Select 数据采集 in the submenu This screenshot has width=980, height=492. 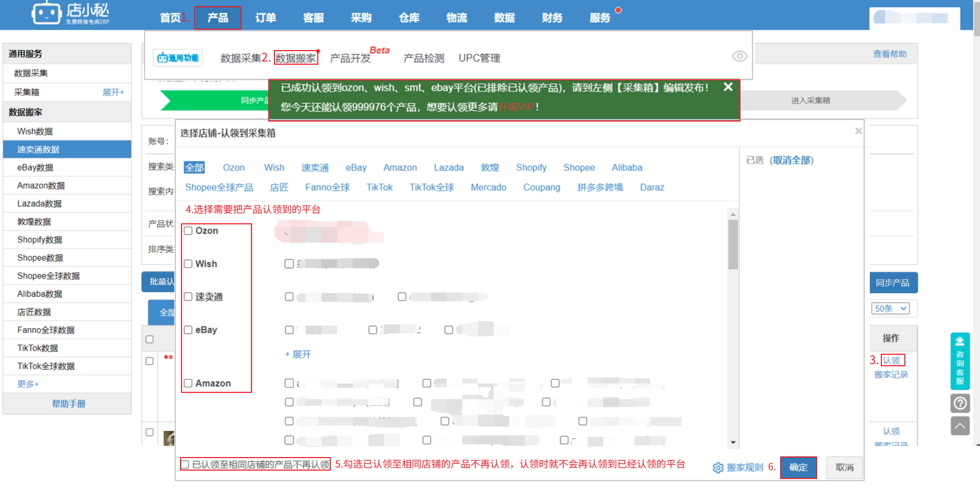[241, 58]
